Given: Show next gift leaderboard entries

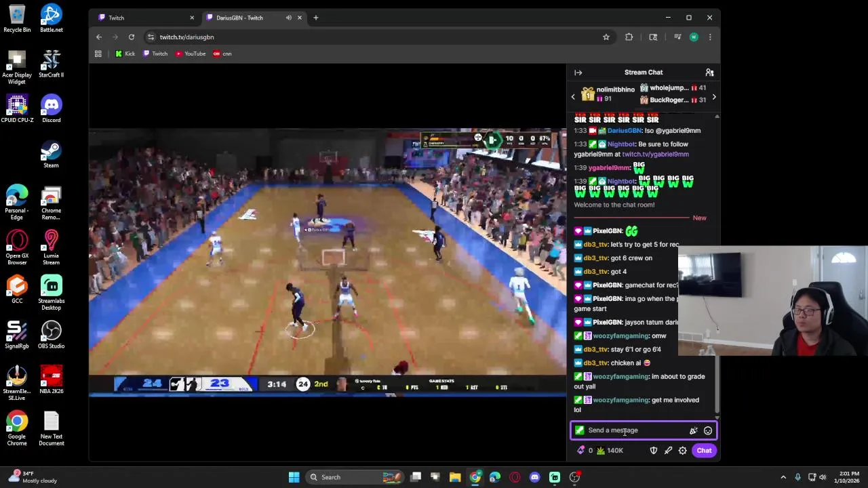Looking at the screenshot, I should click(713, 97).
